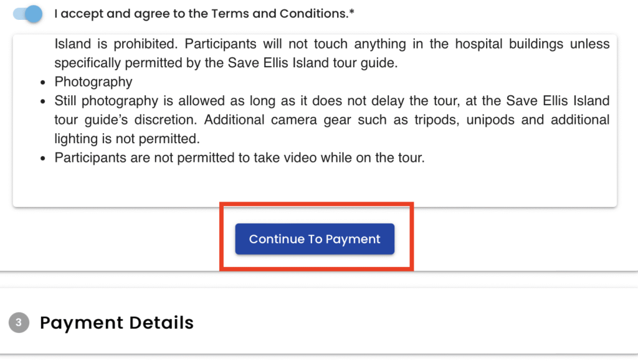638x364 pixels.
Task: Click the bullet dot beside "Photography"
Action: tap(42, 83)
